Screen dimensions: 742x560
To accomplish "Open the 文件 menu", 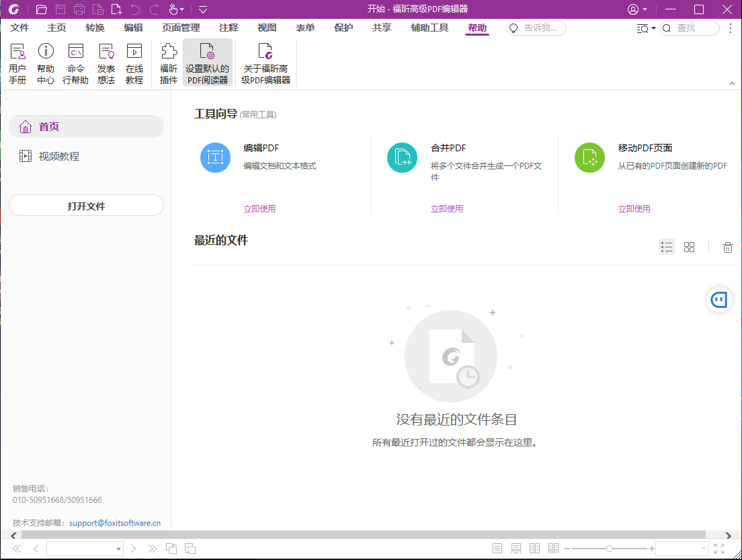I will [19, 28].
